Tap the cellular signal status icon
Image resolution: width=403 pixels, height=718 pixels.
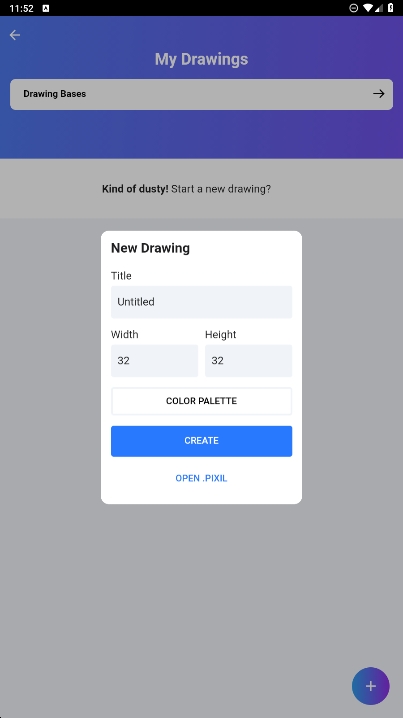pos(379,8)
